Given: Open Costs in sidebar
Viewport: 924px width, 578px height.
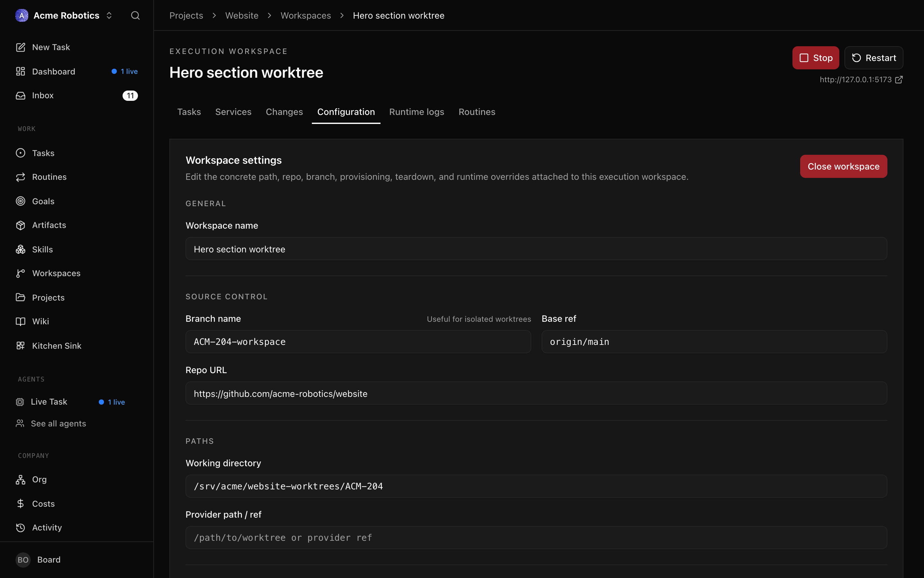Looking at the screenshot, I should 77,504.
